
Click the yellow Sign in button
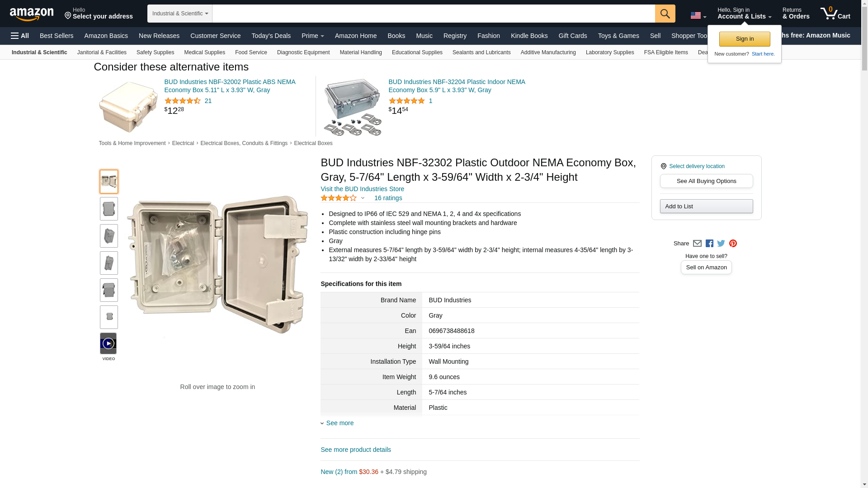tap(744, 39)
